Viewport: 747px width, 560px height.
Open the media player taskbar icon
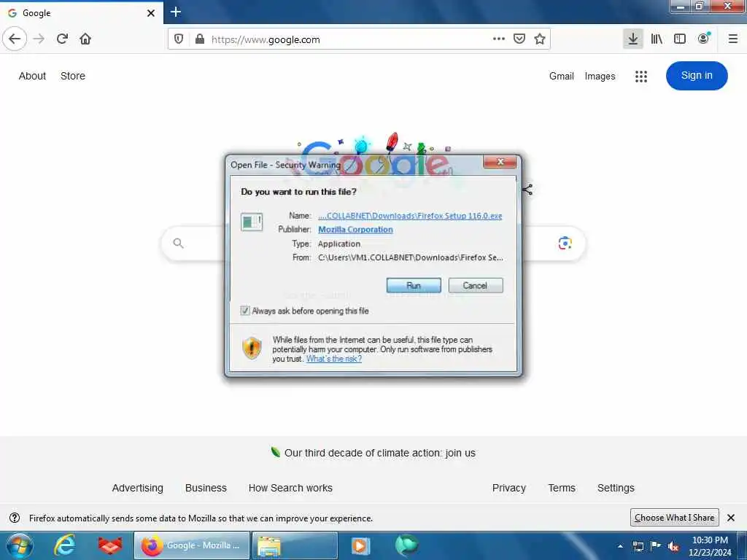pyautogui.click(x=360, y=545)
